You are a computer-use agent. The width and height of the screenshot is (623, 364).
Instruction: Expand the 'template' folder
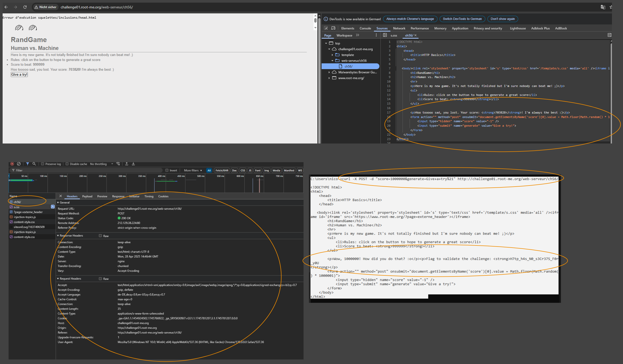(x=332, y=55)
